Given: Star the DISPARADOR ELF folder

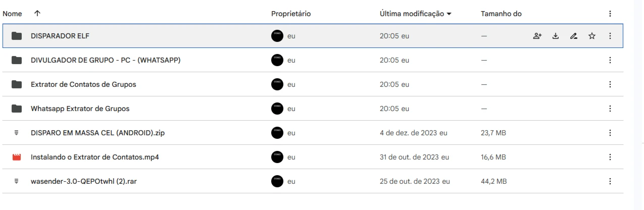Looking at the screenshot, I should [x=592, y=36].
